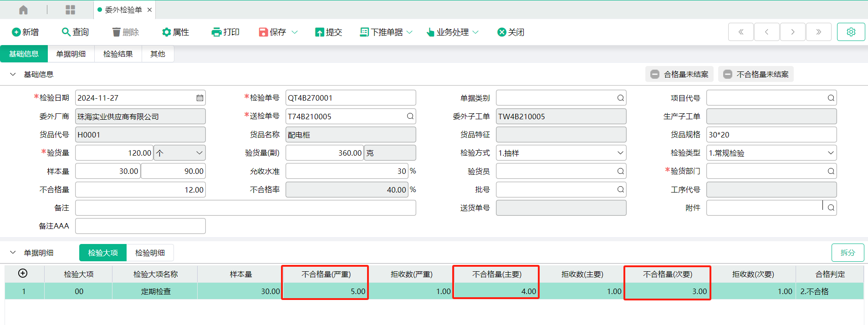The height and width of the screenshot is (325, 868).
Task: Switch to the 检验明细 tab
Action: coord(150,253)
